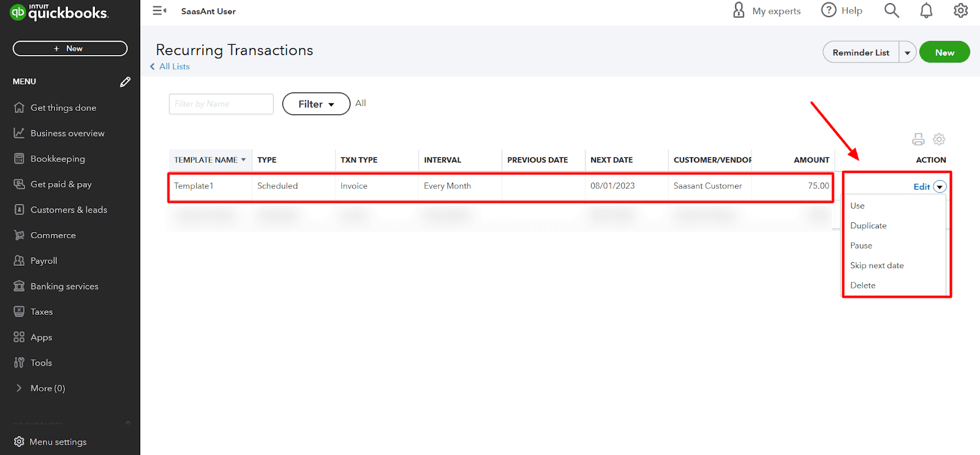The image size is (980, 455).
Task: Click the Saasant Customer cell
Action: pyautogui.click(x=707, y=186)
